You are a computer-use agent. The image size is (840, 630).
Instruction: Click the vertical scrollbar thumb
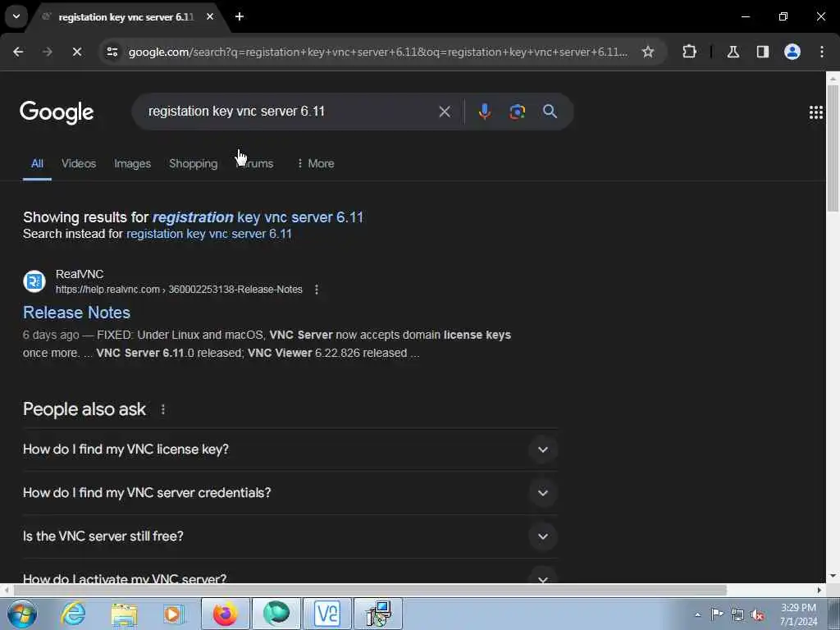click(833, 148)
